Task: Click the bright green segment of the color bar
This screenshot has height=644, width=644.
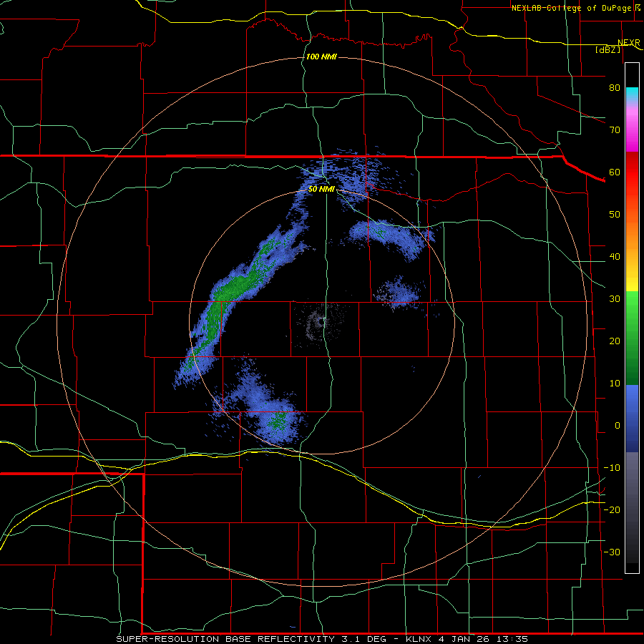Action: [632, 306]
